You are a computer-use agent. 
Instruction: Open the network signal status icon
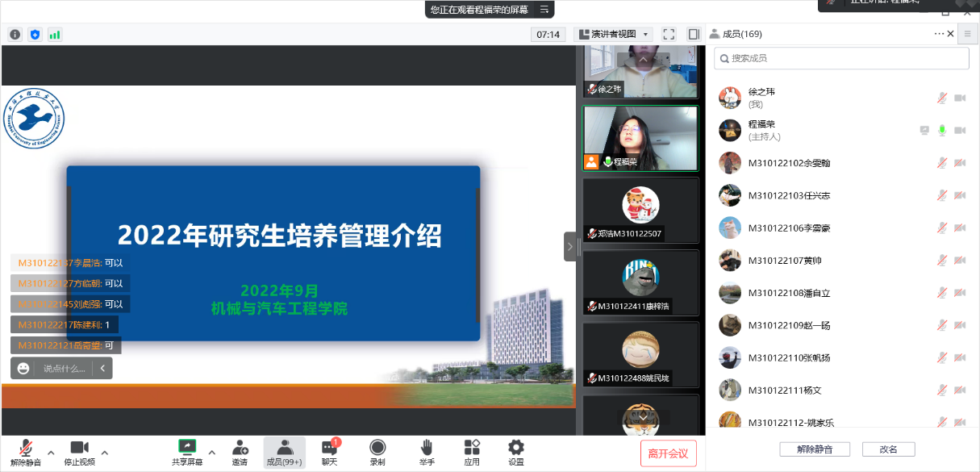[x=55, y=34]
